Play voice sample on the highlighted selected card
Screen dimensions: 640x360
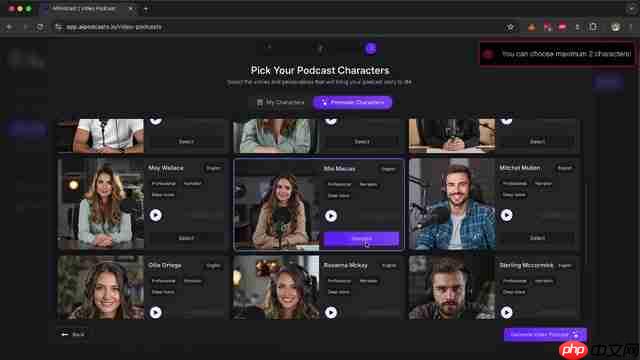coord(331,216)
